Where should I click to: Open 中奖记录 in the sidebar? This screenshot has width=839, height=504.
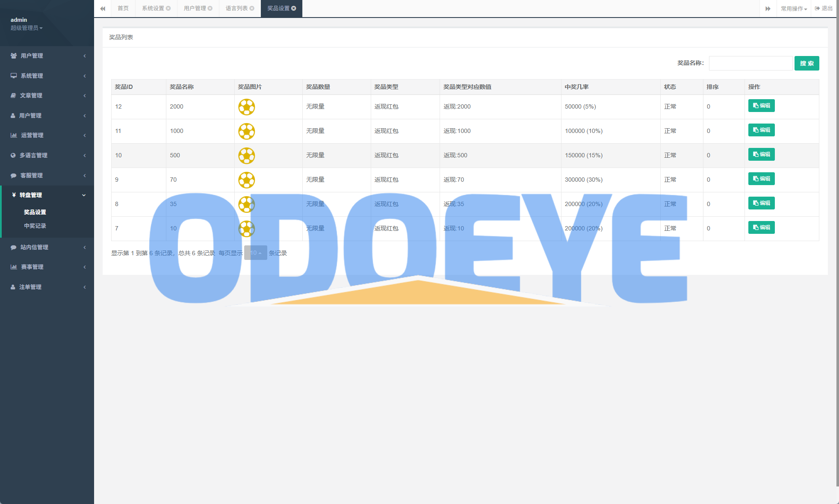click(35, 226)
